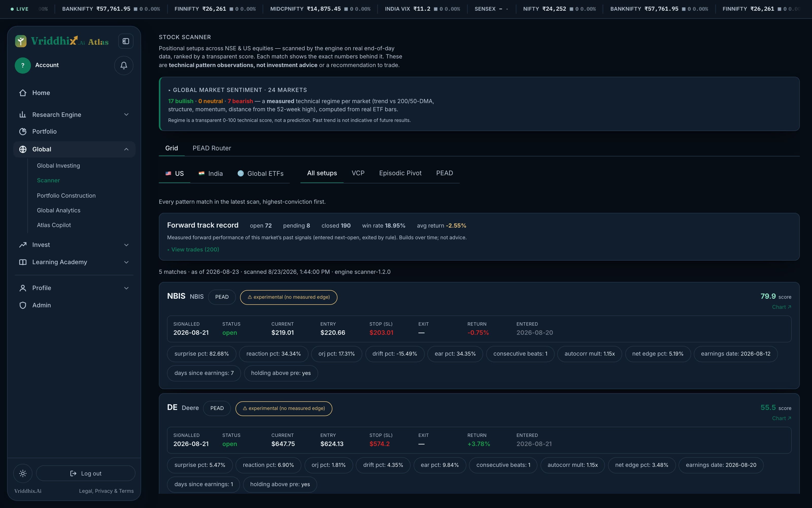Click the warning triangle on NBIS experimental badge
This screenshot has height=508, width=812.
(x=250, y=297)
